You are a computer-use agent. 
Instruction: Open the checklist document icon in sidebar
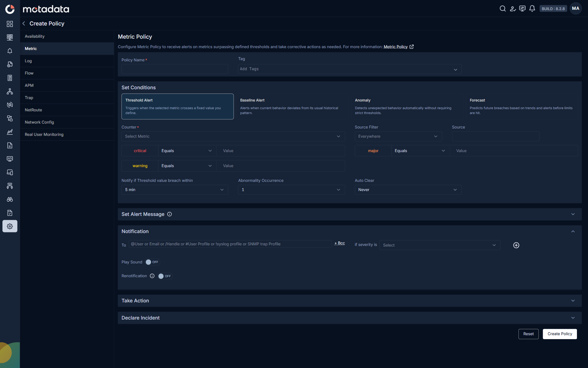[10, 213]
